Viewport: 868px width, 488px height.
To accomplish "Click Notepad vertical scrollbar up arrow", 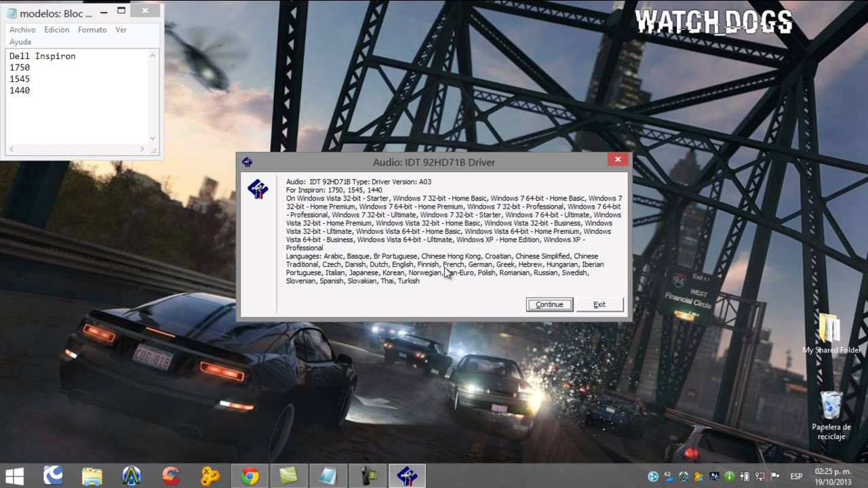I will pyautogui.click(x=153, y=55).
